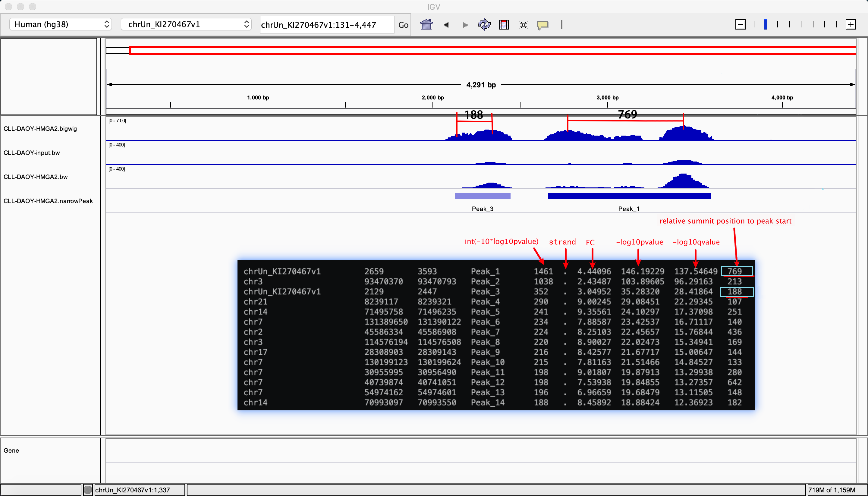This screenshot has height=496, width=868.
Task: Click the define region of interest icon
Action: [x=504, y=24]
